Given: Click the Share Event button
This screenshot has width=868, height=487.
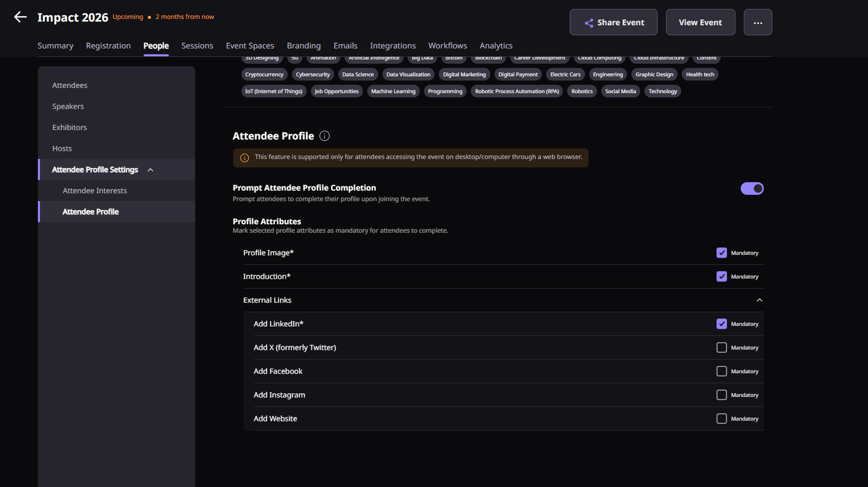Looking at the screenshot, I should point(613,23).
